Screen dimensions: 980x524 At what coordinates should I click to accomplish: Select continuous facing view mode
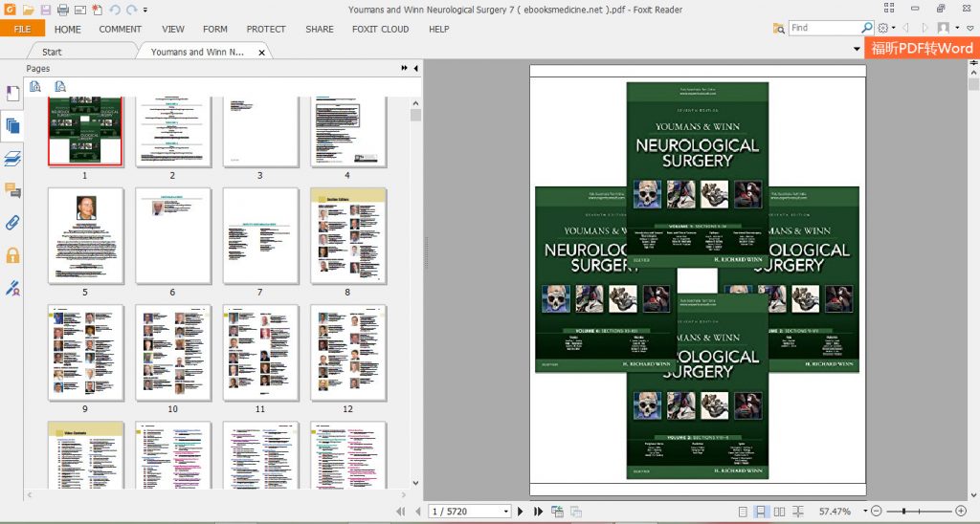(x=798, y=511)
